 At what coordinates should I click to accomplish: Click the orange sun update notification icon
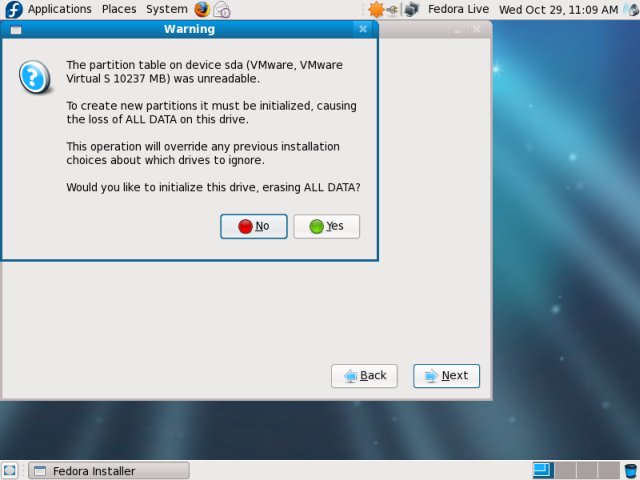point(376,9)
